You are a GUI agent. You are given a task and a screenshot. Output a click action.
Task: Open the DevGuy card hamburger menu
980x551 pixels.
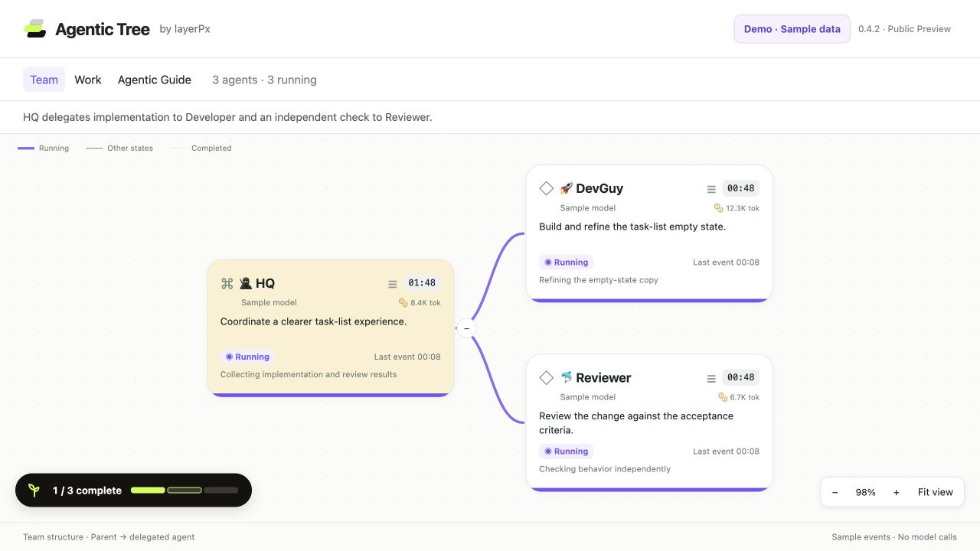tap(711, 189)
